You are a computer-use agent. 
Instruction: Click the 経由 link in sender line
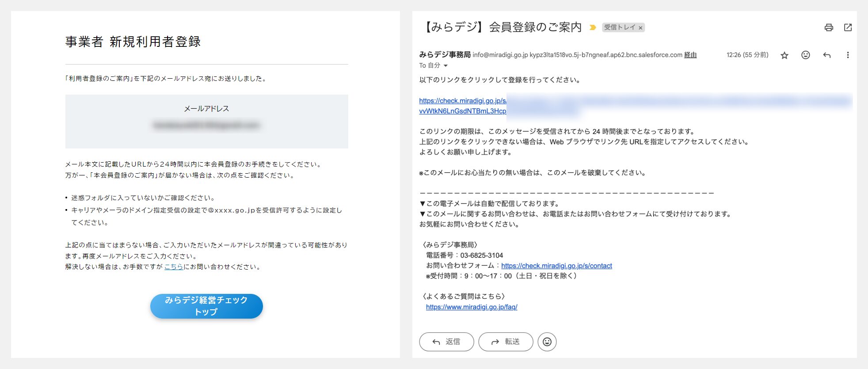pyautogui.click(x=690, y=55)
